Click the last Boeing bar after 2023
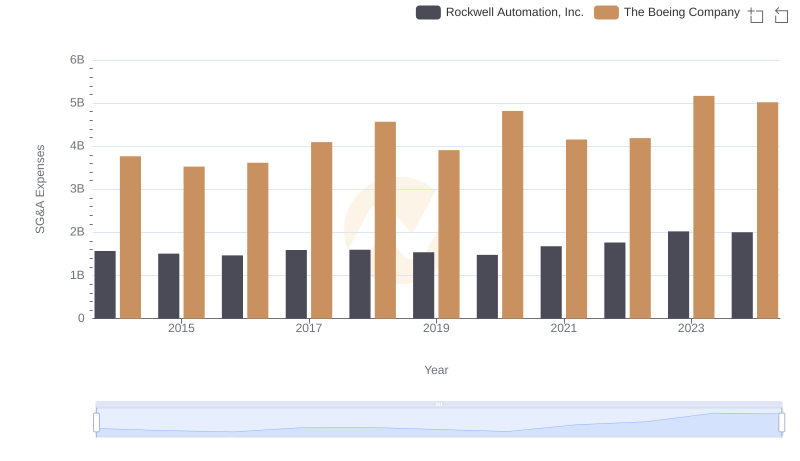The width and height of the screenshot is (800, 461). [x=767, y=210]
